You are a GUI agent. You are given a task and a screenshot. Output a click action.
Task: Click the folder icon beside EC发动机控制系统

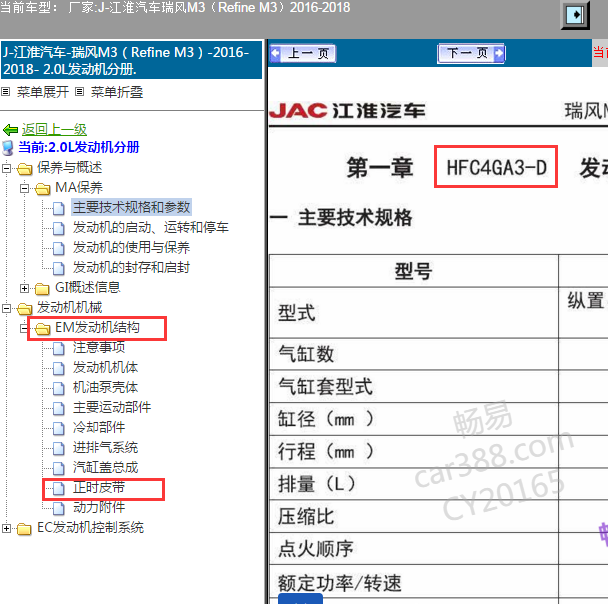click(24, 529)
